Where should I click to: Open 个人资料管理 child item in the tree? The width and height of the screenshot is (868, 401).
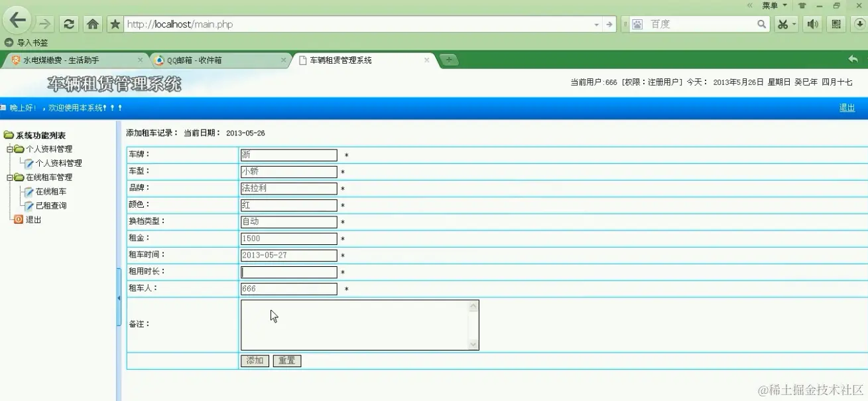tap(59, 163)
